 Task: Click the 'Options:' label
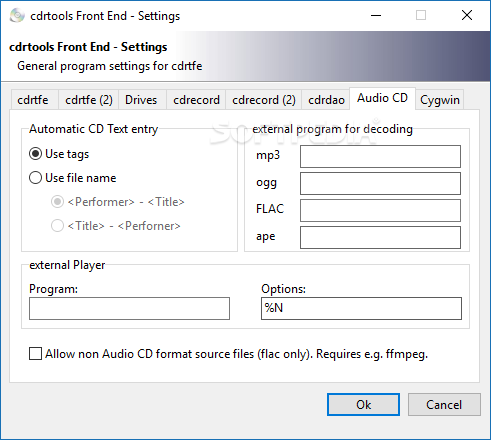tap(283, 289)
